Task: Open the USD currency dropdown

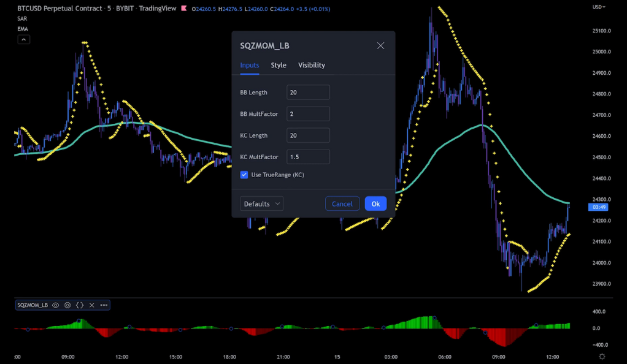Action: pyautogui.click(x=599, y=7)
